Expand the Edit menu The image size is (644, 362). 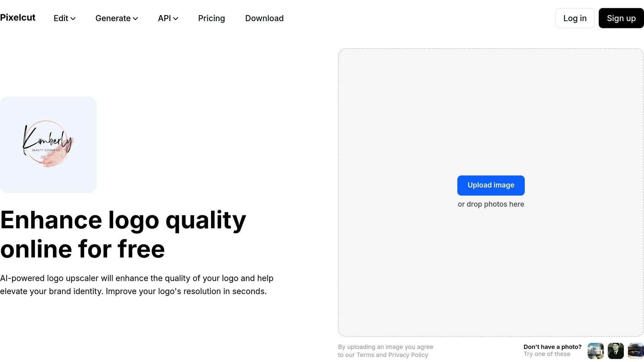tap(64, 18)
